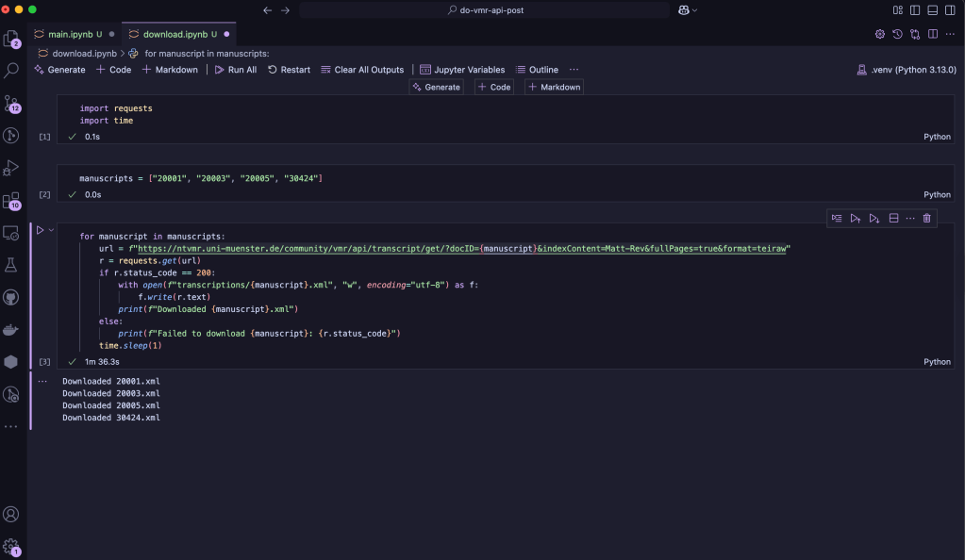Split the active cell from cell toolbar
The image size is (965, 560).
click(x=893, y=218)
